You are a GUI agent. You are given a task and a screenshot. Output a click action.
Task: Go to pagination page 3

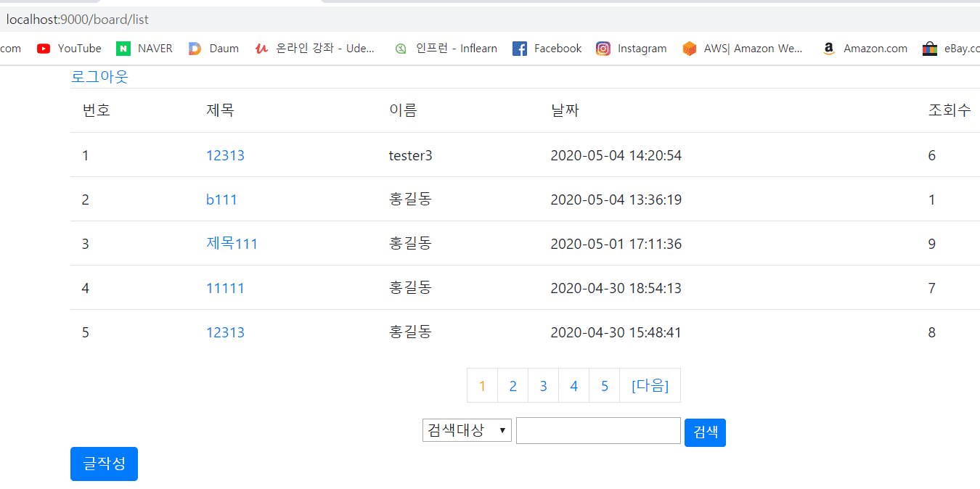click(x=544, y=385)
